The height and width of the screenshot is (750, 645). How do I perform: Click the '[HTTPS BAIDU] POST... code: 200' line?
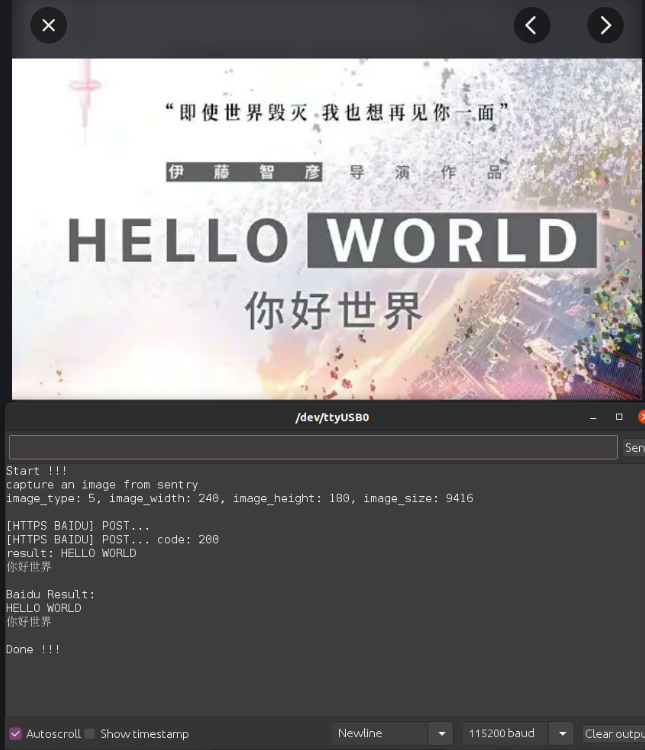tap(112, 540)
